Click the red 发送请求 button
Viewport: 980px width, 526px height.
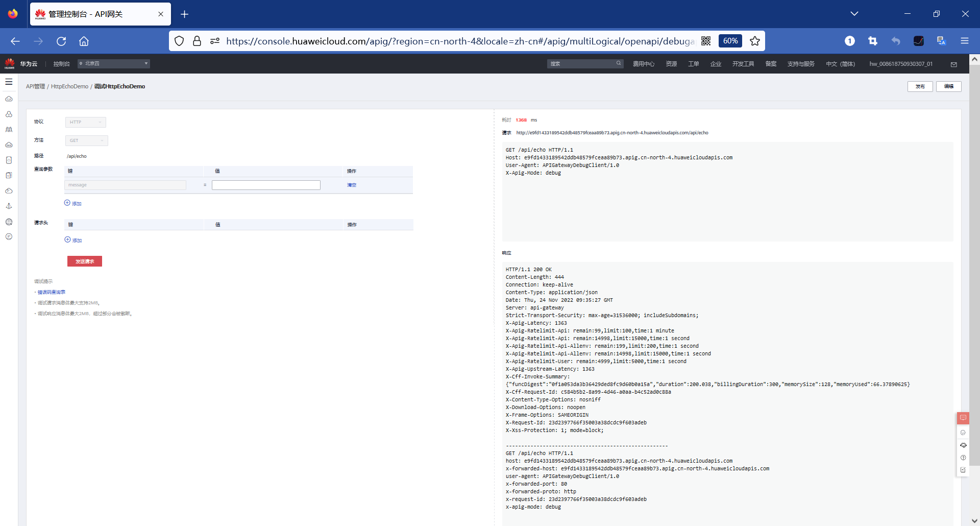pos(85,261)
